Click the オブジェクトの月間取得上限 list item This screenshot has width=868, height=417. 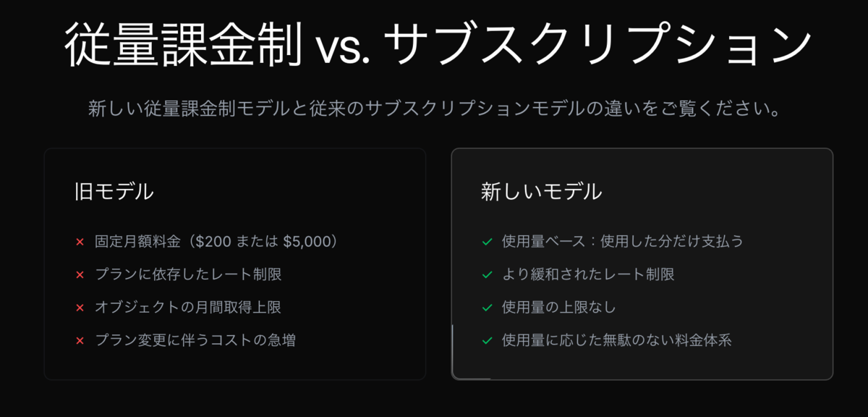click(188, 308)
